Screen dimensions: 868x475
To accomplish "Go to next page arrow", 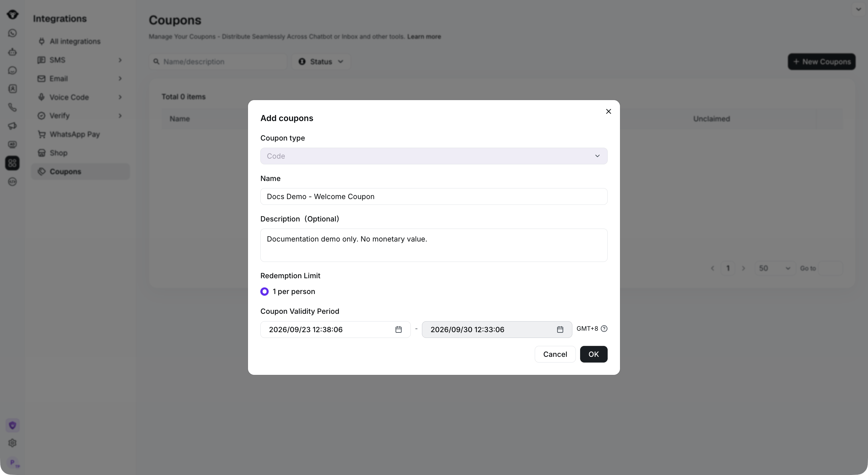I will [x=743, y=268].
